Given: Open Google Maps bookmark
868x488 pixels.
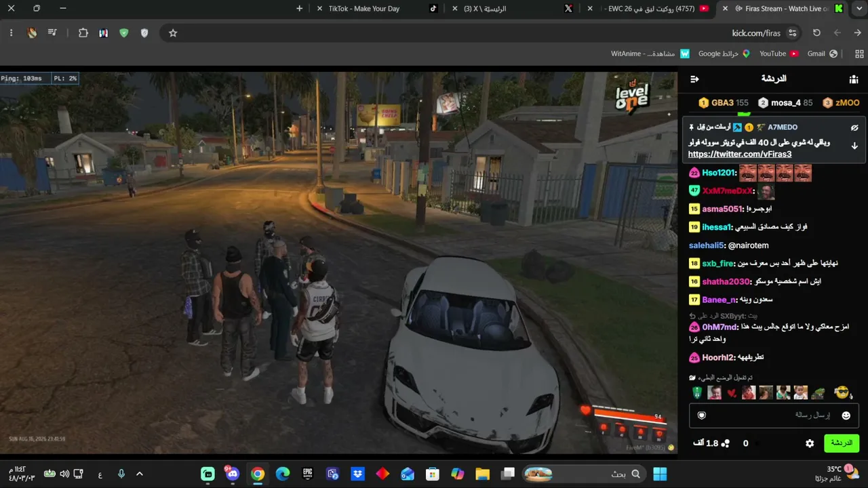Looking at the screenshot, I should tap(724, 54).
